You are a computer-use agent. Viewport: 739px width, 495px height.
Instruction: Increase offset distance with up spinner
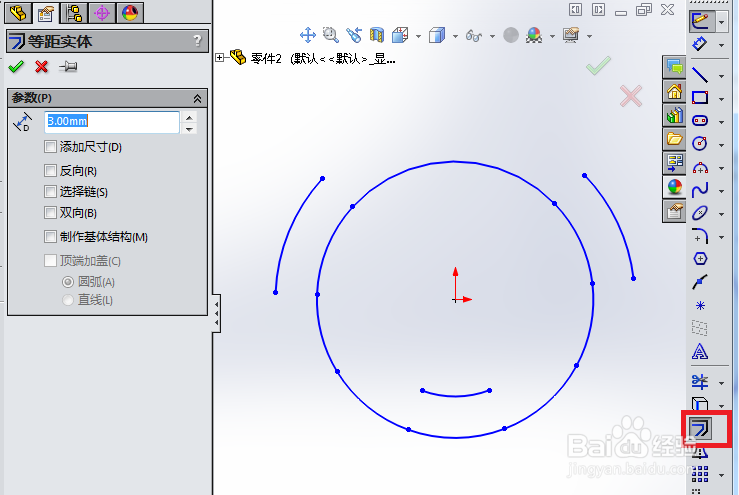(x=189, y=117)
